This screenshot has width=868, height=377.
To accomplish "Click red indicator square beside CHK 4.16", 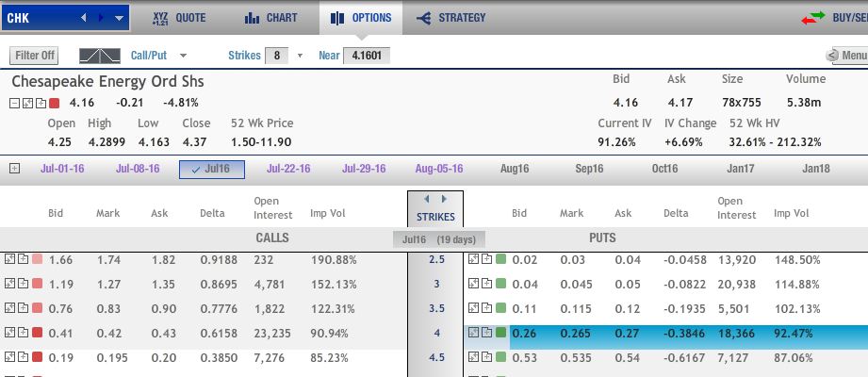I will point(54,103).
